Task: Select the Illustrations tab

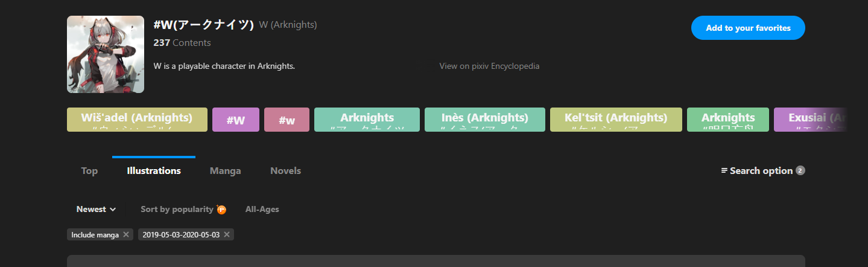Action: point(154,171)
